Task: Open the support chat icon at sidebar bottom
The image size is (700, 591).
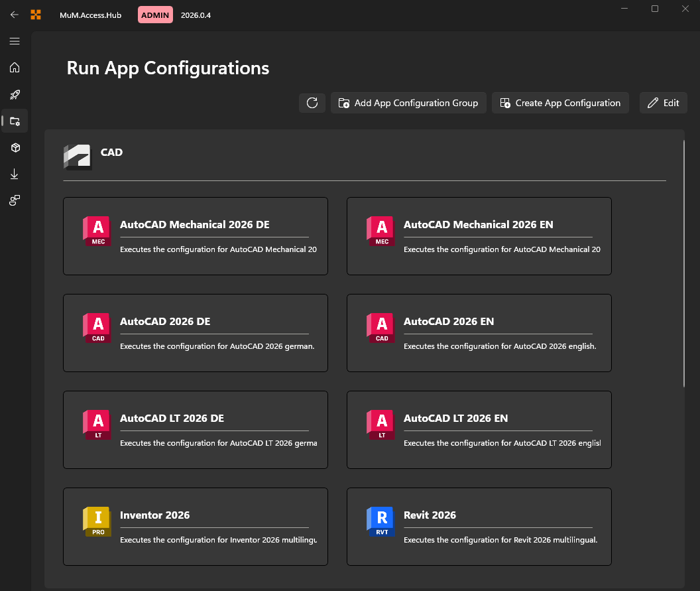Action: point(14,200)
